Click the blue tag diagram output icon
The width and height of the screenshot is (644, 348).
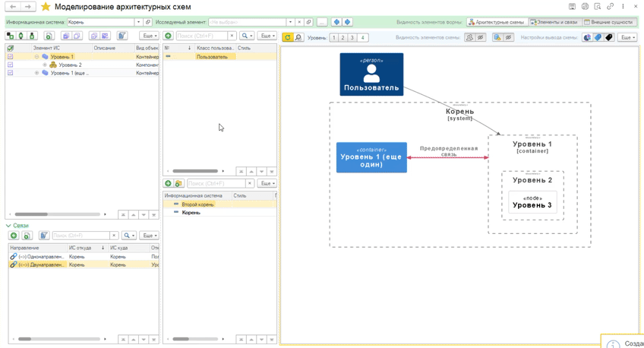click(x=598, y=37)
